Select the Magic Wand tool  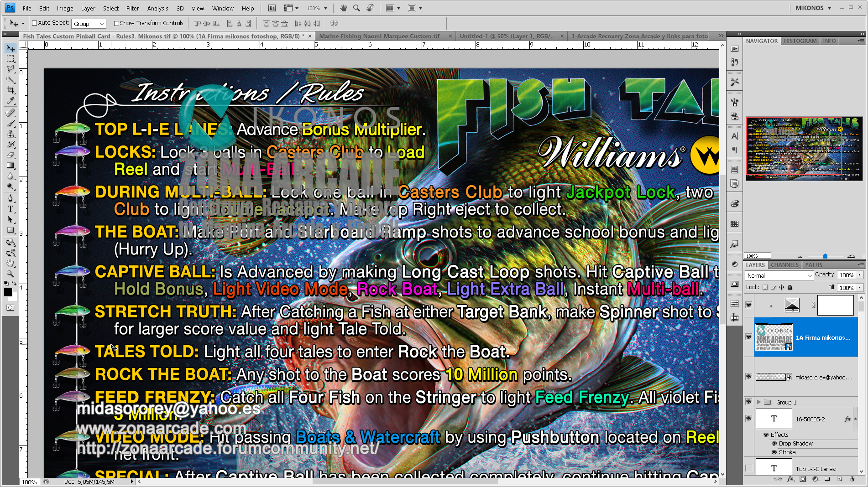pyautogui.click(x=10, y=79)
